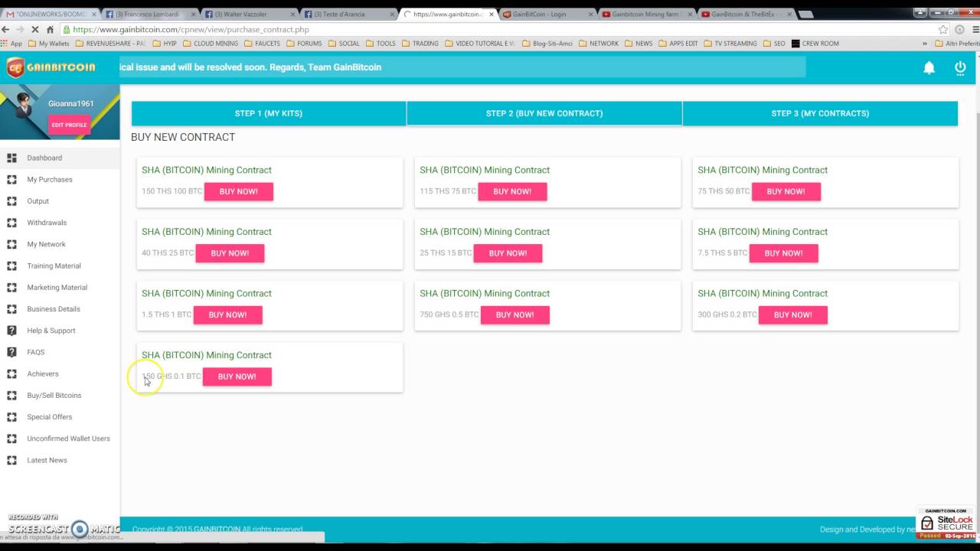Buy the 25 THS 15 BTC contract
980x551 pixels.
pyautogui.click(x=508, y=253)
